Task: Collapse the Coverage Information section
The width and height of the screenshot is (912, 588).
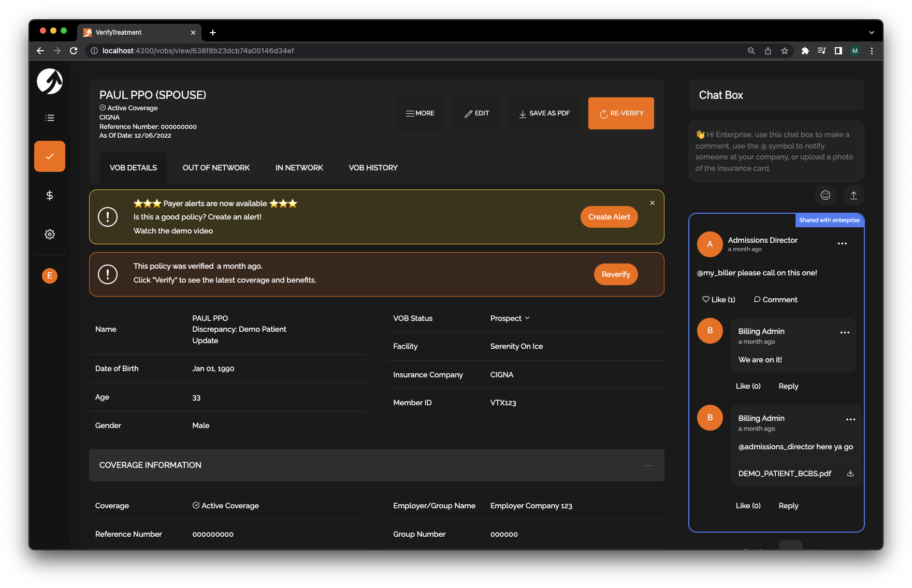Action: (648, 465)
